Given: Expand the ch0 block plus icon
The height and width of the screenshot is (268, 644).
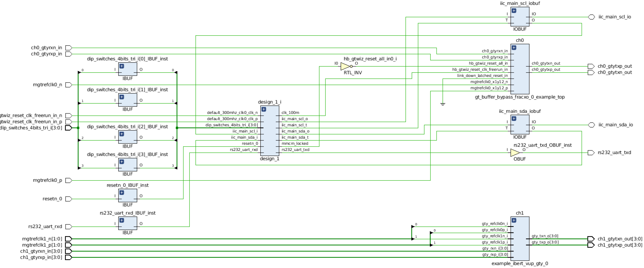Looking at the screenshot, I should coord(514,48).
